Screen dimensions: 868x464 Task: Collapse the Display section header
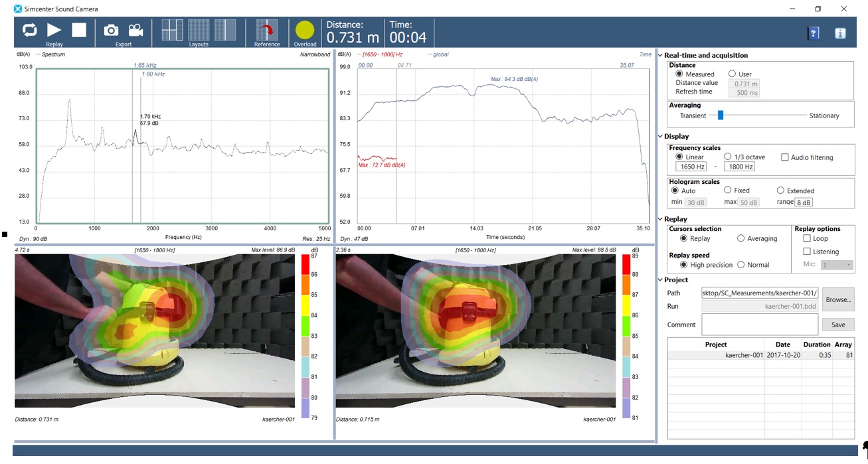point(661,136)
